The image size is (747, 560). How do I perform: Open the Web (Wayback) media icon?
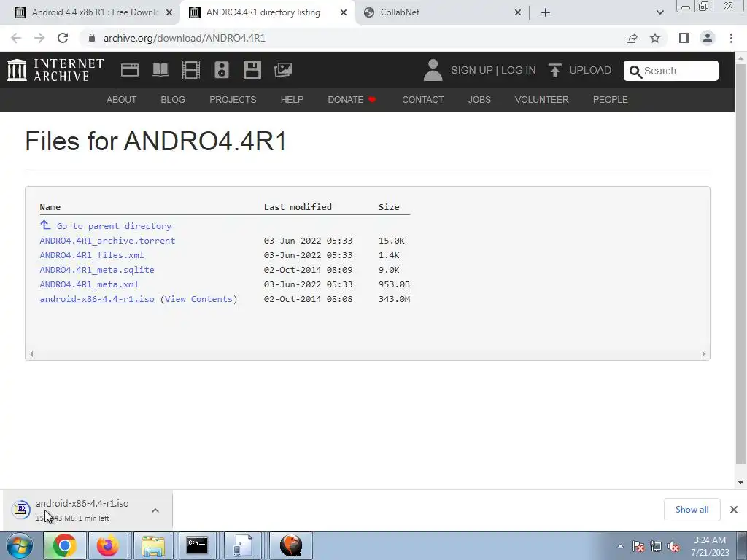point(130,70)
